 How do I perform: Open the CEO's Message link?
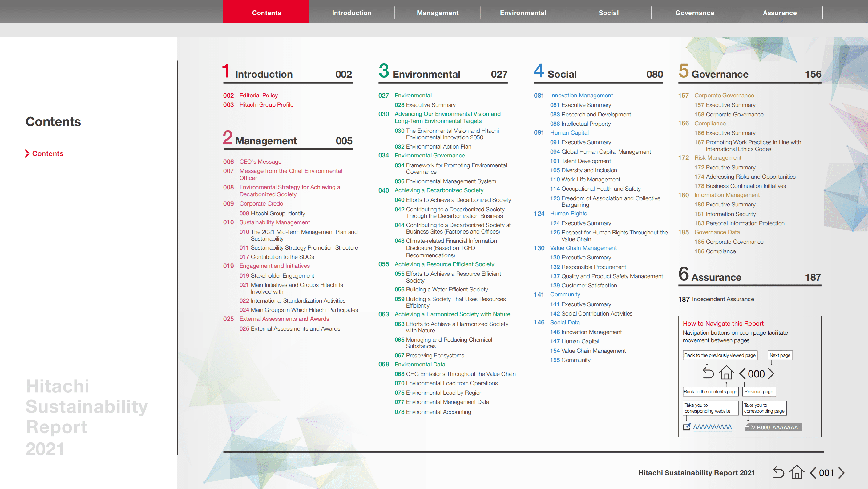(260, 161)
